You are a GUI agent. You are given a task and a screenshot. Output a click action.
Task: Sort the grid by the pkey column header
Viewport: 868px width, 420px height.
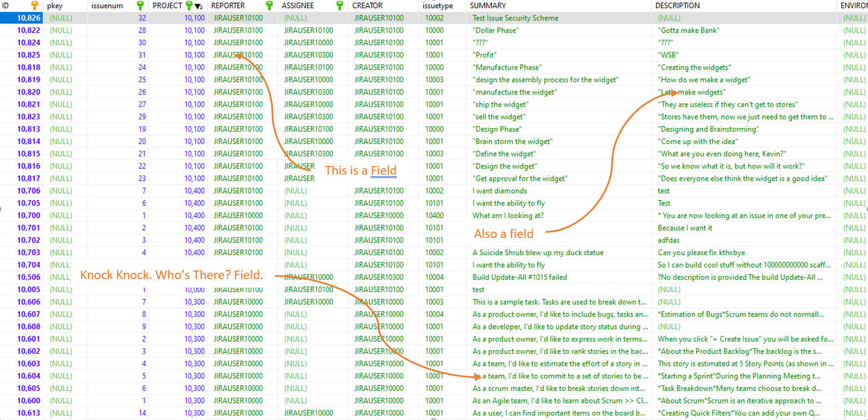point(55,6)
